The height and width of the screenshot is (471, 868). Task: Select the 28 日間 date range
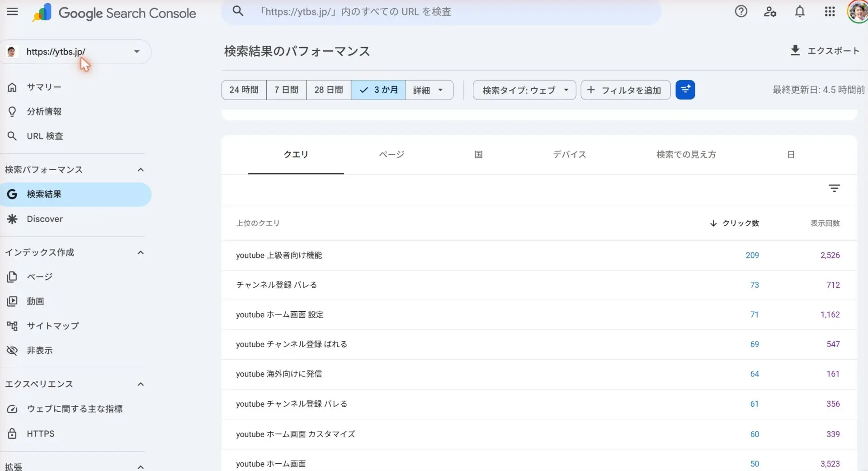pos(329,90)
